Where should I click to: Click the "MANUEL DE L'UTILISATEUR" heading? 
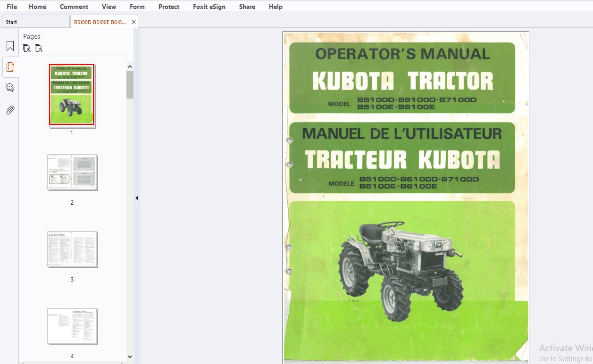402,133
